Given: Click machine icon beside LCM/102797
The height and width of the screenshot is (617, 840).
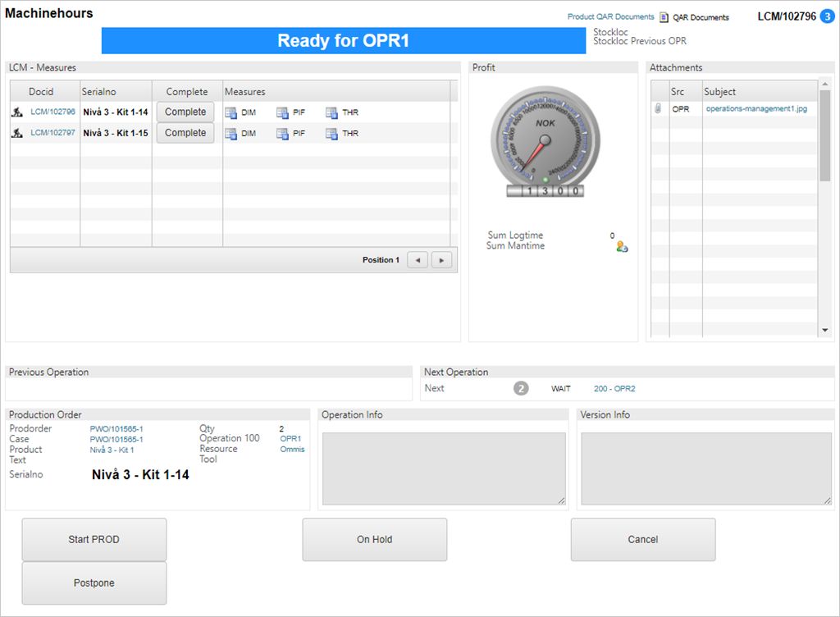Looking at the screenshot, I should click(17, 133).
